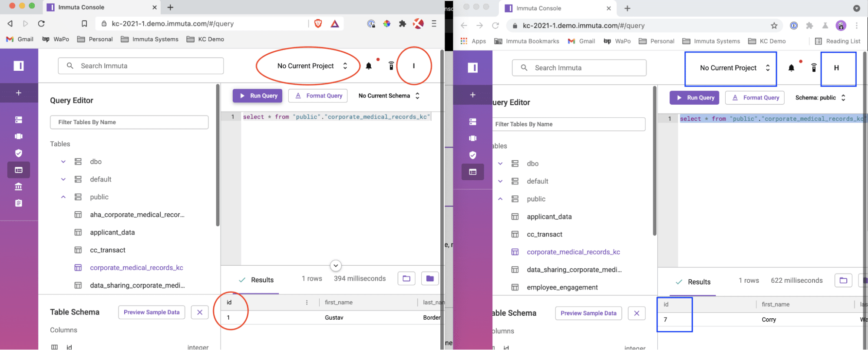Viewport: 868px width, 350px height.
Task: Click the remote/API key icon in left window
Action: pos(391,66)
